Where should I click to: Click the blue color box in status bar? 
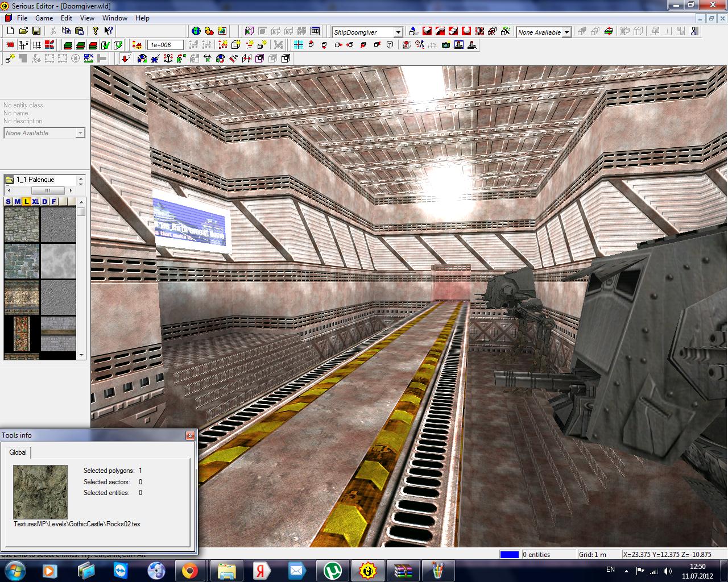click(510, 555)
